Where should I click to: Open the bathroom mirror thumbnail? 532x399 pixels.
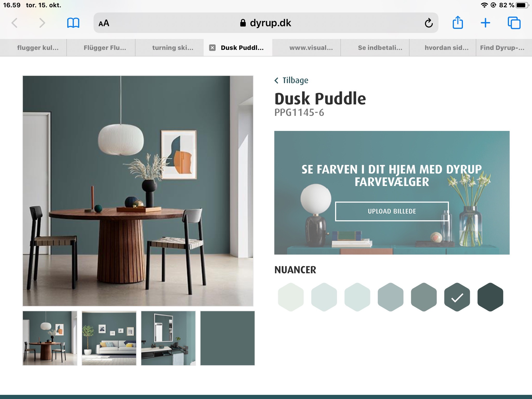click(x=168, y=338)
